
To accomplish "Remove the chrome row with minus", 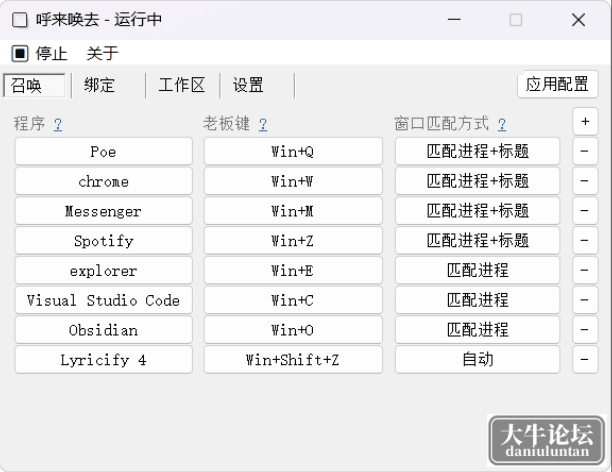I will pyautogui.click(x=585, y=181).
